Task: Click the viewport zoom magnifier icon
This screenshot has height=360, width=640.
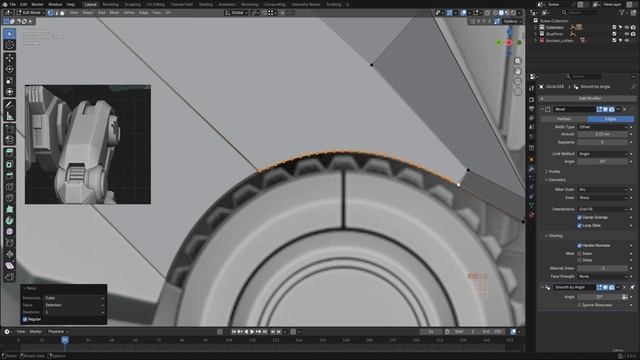Action: pyautogui.click(x=518, y=61)
